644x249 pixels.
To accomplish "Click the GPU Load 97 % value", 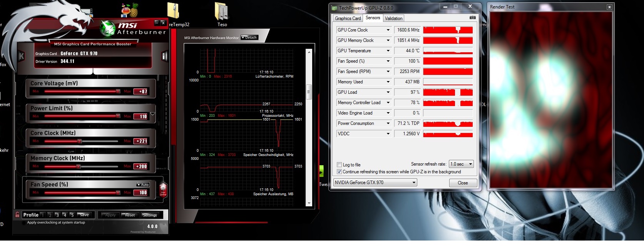I will [407, 92].
